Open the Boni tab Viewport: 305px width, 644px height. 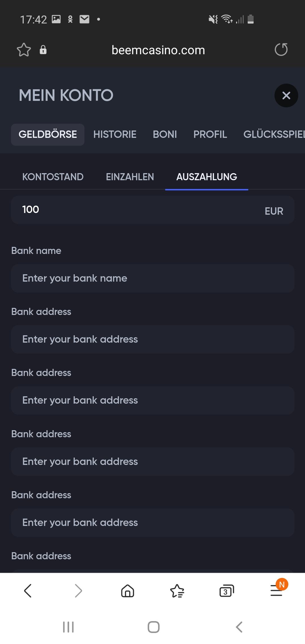165,134
